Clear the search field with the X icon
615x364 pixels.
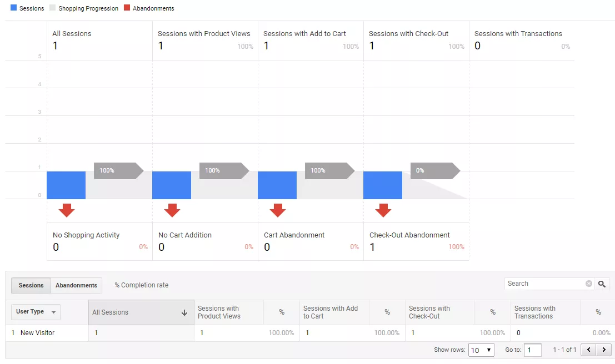tap(589, 284)
